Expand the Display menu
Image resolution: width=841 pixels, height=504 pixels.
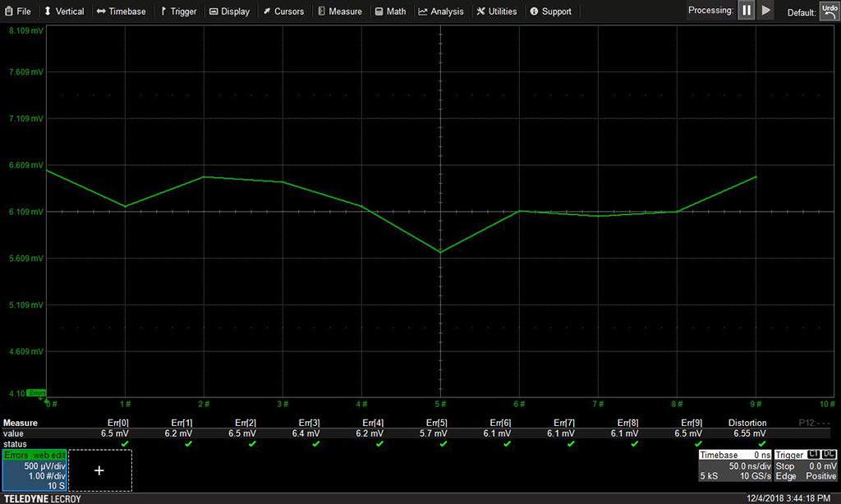coord(229,11)
